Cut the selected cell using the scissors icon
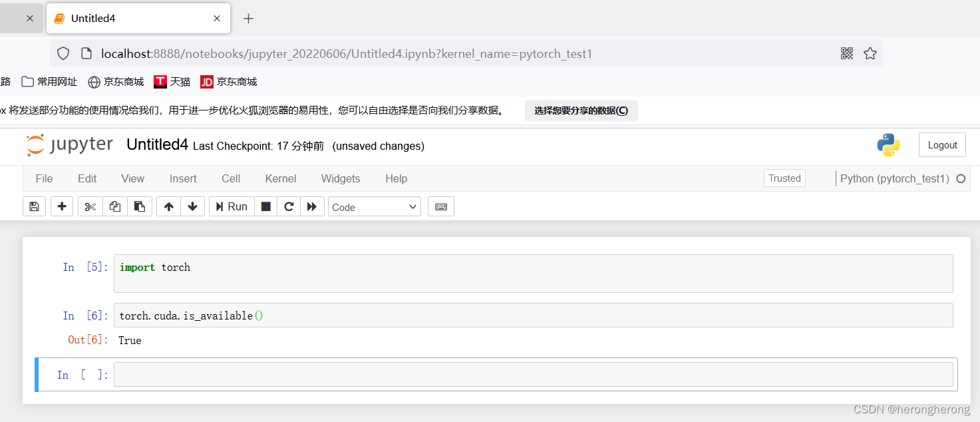The image size is (980, 422). point(89,206)
